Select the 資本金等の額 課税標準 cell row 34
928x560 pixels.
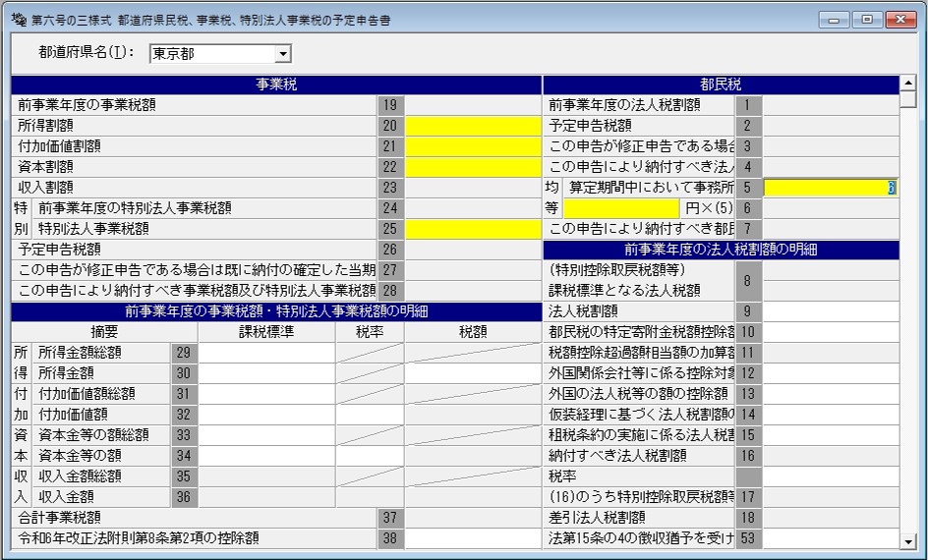266,457
